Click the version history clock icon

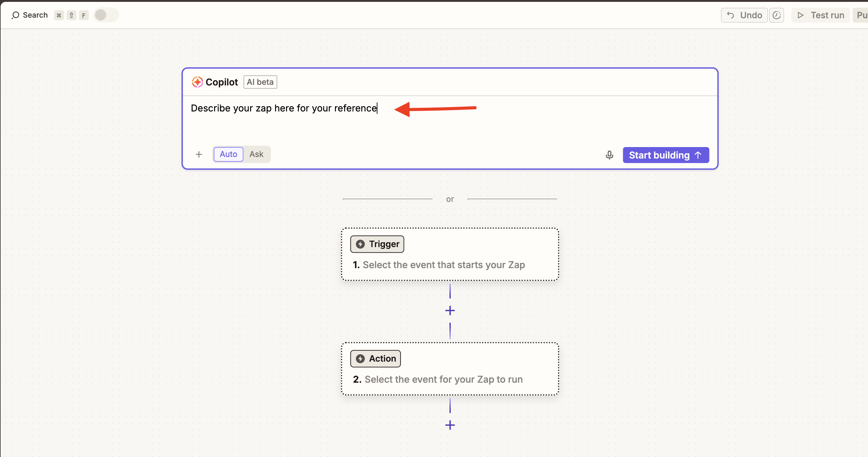(776, 15)
